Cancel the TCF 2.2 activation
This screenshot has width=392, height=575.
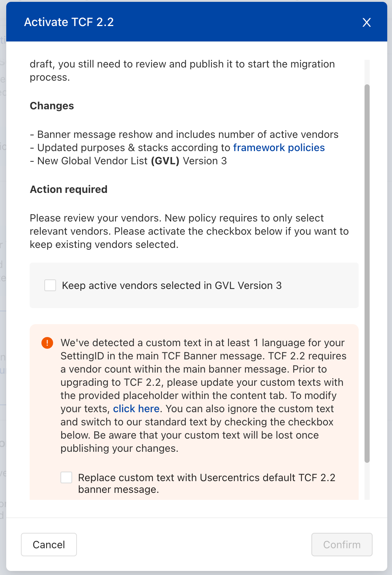coord(49,545)
